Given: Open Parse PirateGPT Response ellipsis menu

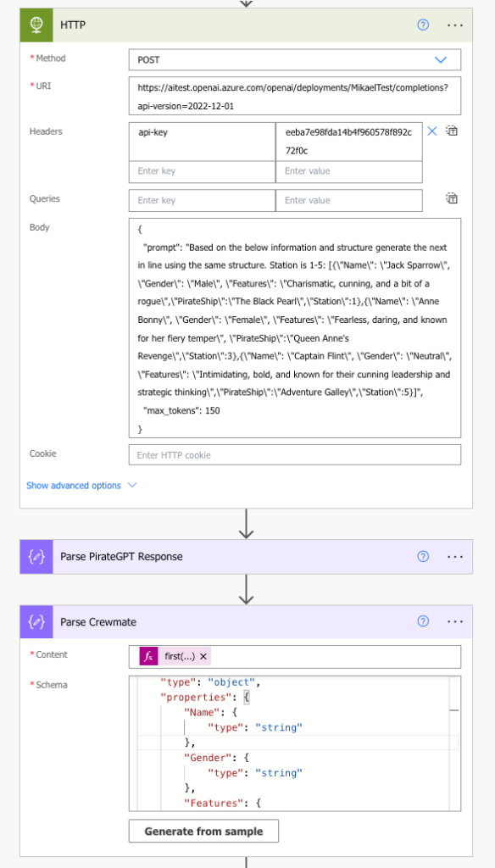Looking at the screenshot, I should coord(454,556).
